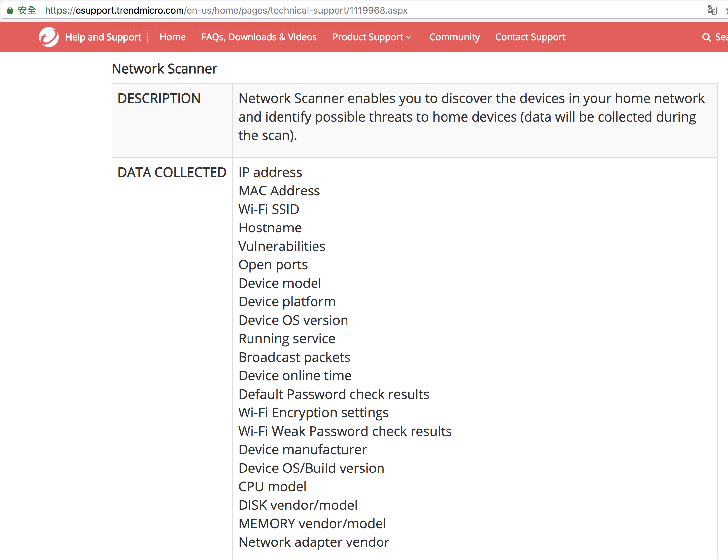
Task: Visit the Community page link
Action: point(454,37)
